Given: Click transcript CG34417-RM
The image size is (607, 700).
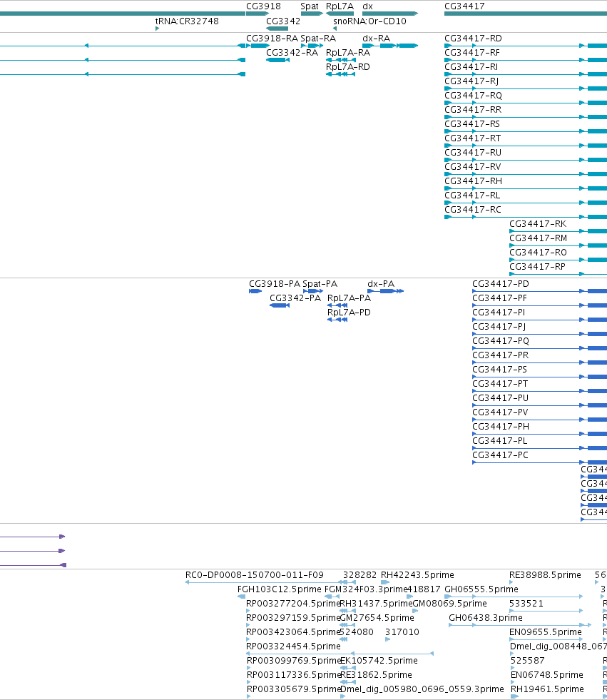Looking at the screenshot, I should [539, 238].
